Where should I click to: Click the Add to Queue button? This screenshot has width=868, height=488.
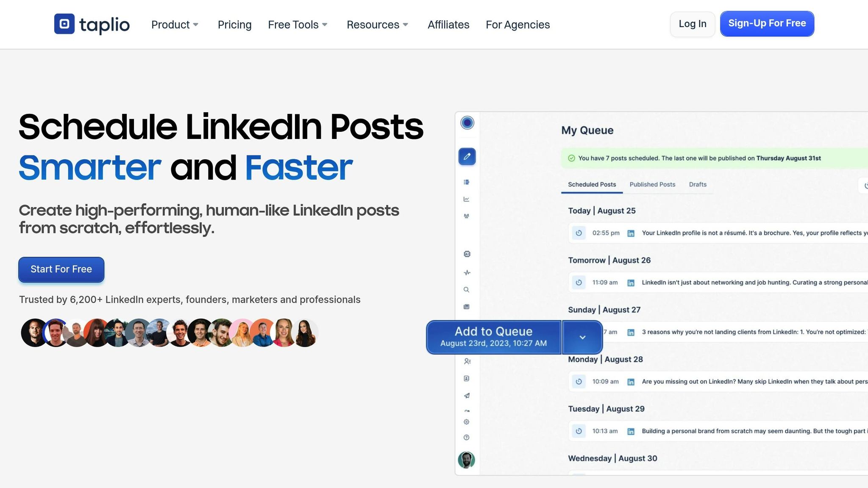click(494, 337)
